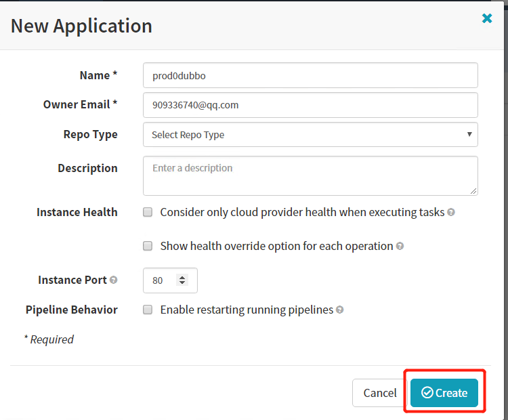The height and width of the screenshot is (420, 508).
Task: Decrease Instance Port with the down arrow
Action: coord(182,283)
